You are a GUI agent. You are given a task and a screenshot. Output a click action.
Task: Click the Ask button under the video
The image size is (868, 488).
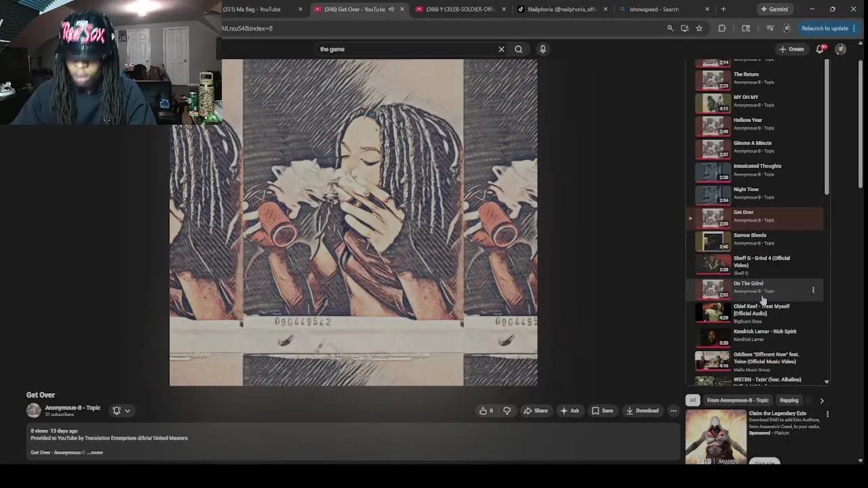(x=569, y=411)
